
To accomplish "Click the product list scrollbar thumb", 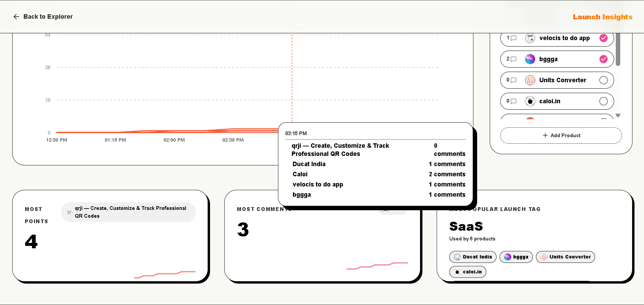I will 618,49.
